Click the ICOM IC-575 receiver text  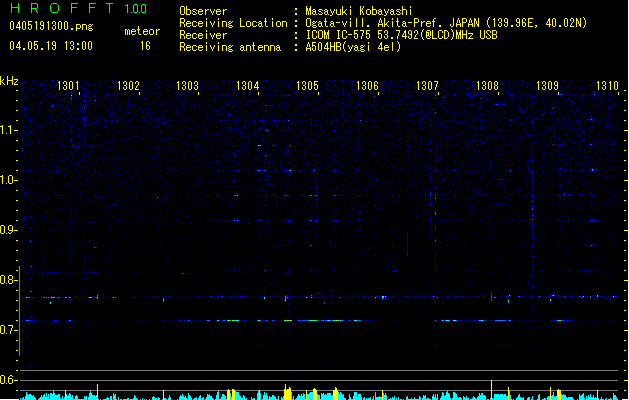click(x=402, y=35)
